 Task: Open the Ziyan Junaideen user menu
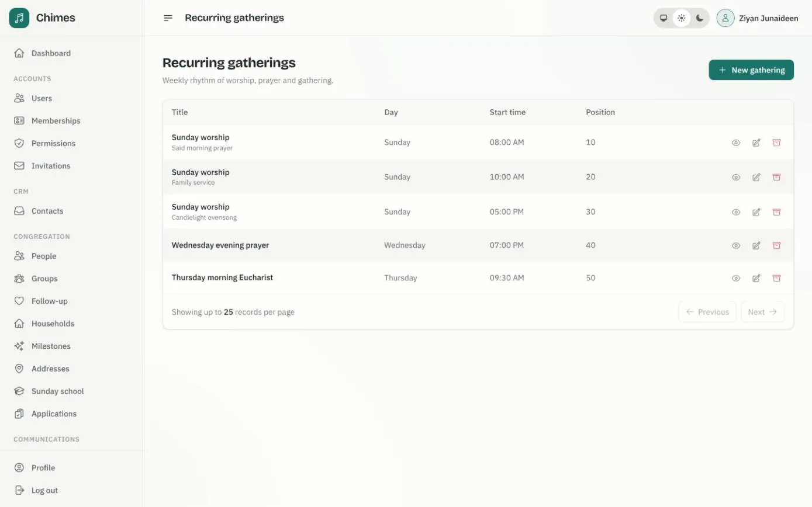758,18
